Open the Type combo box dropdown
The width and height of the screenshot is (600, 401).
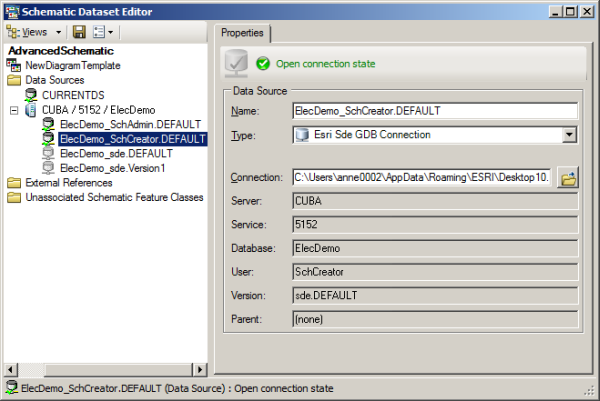click(x=569, y=135)
